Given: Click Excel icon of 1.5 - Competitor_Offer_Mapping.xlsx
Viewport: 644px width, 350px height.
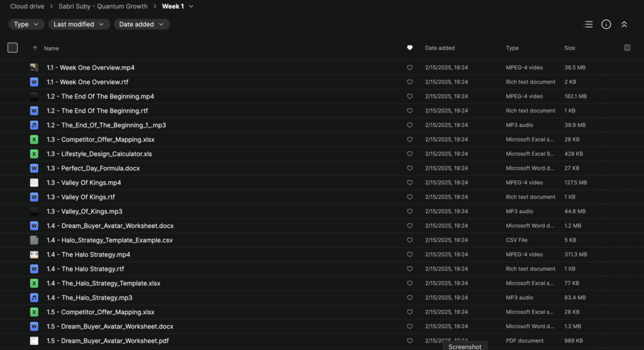Looking at the screenshot, I should [x=34, y=312].
